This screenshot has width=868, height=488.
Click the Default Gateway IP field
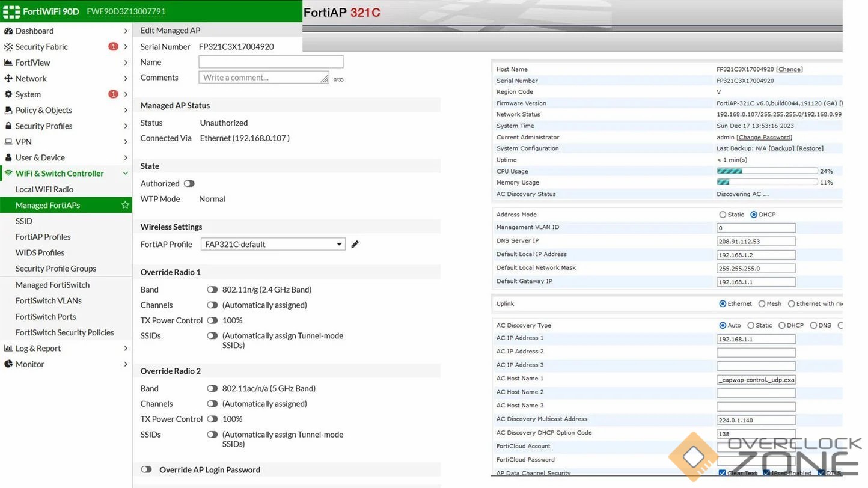click(x=756, y=282)
